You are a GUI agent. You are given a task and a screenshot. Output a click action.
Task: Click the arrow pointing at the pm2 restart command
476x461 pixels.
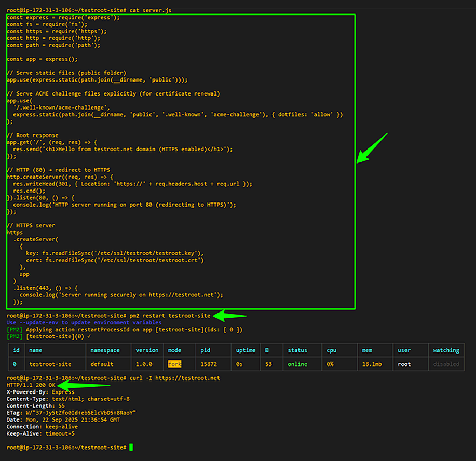[230, 316]
